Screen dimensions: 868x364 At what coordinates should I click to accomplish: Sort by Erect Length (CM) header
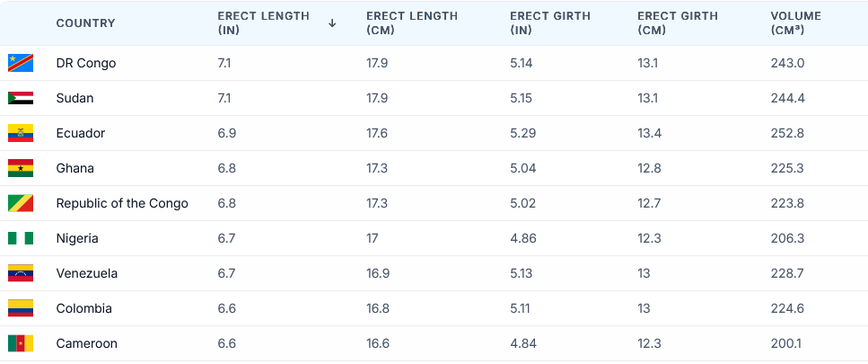coord(412,23)
